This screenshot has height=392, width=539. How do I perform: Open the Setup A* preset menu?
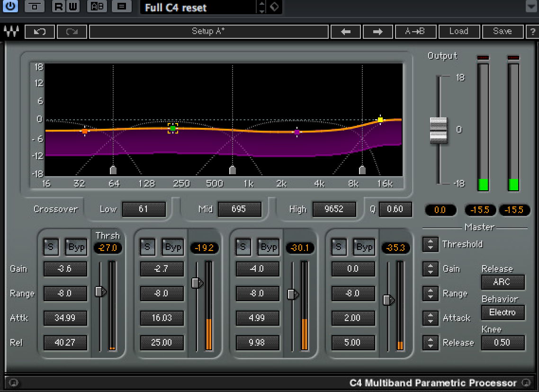point(209,32)
